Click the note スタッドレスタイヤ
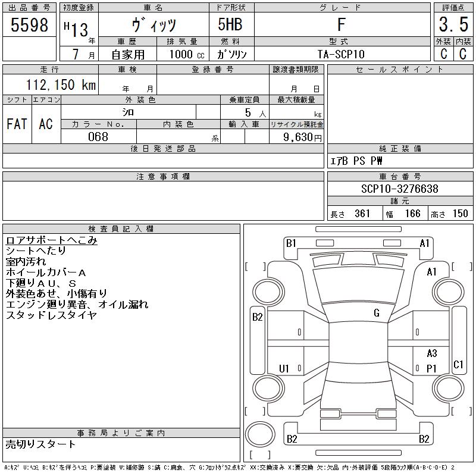The image size is (476, 476). (51, 315)
